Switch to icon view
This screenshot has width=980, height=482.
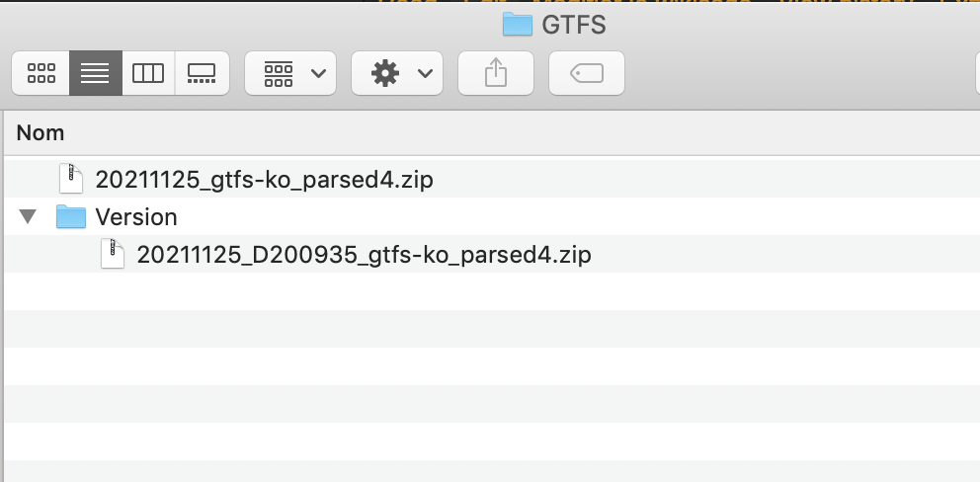pyautogui.click(x=41, y=73)
